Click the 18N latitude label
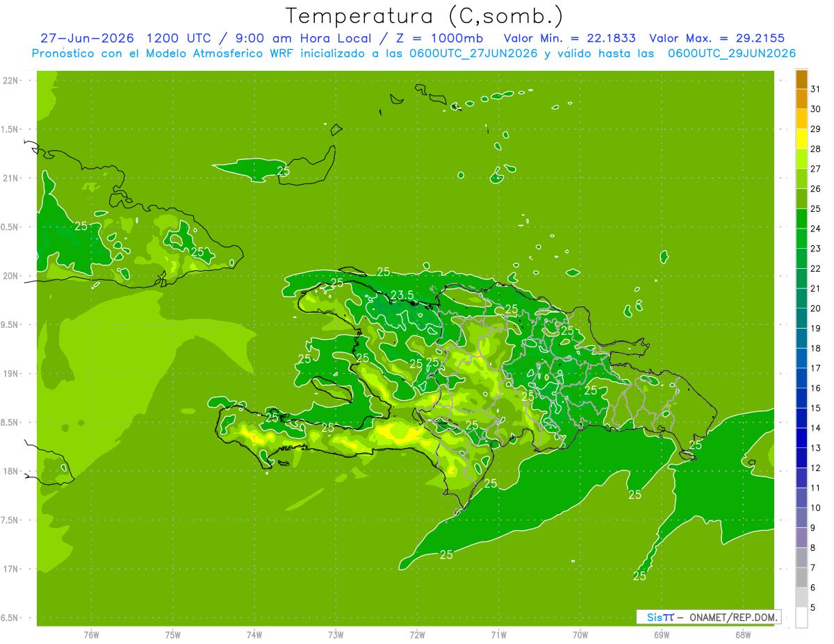The height and width of the screenshot is (644, 834). (11, 471)
